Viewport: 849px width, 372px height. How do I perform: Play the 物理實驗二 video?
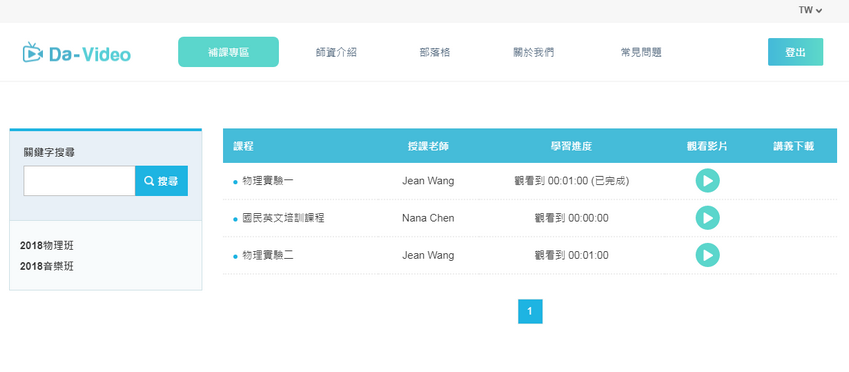(x=707, y=255)
